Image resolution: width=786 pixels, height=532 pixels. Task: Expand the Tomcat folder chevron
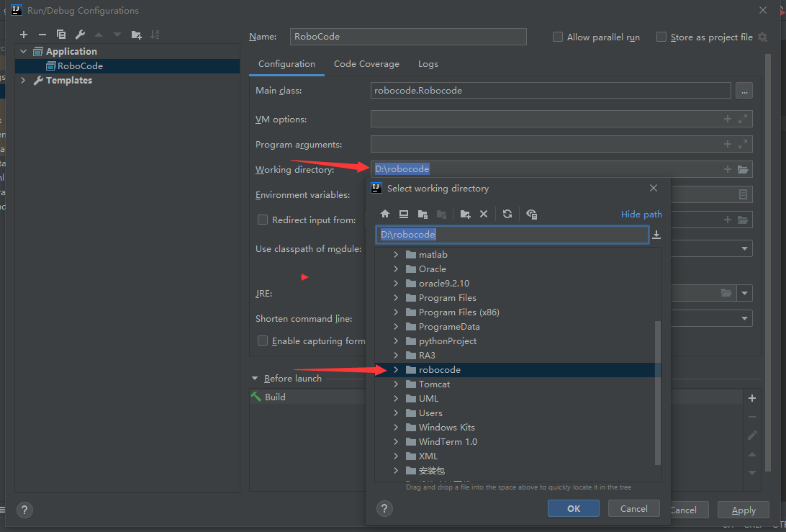396,384
